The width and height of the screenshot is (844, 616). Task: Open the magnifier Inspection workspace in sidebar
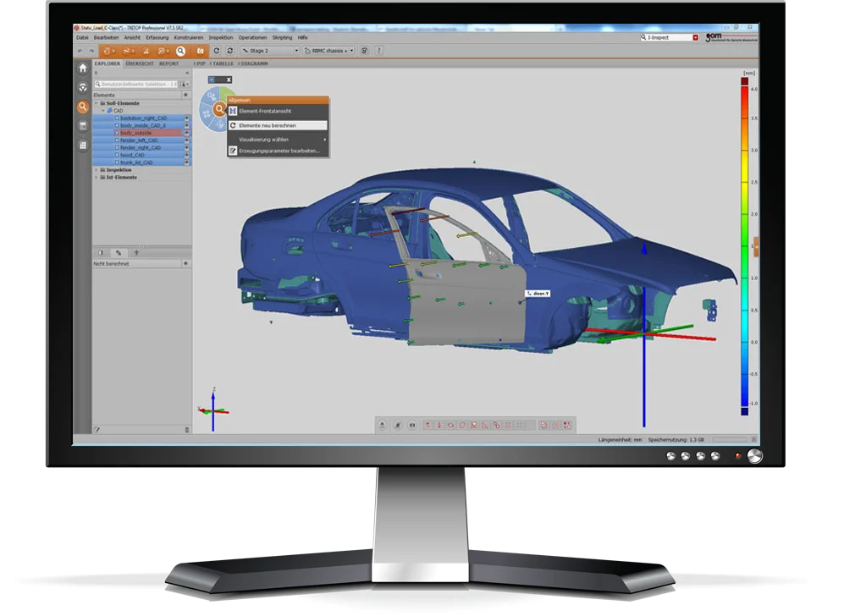click(x=83, y=107)
